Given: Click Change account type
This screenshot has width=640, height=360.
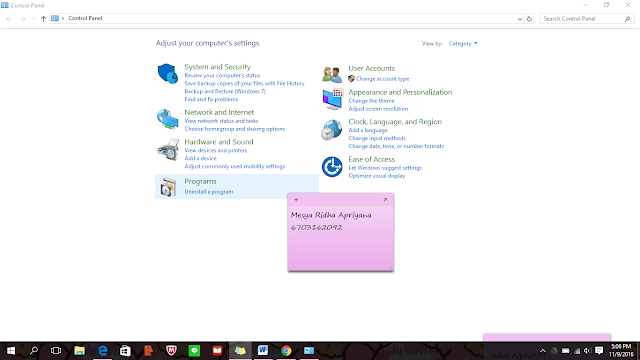Looking at the screenshot, I should [x=382, y=79].
